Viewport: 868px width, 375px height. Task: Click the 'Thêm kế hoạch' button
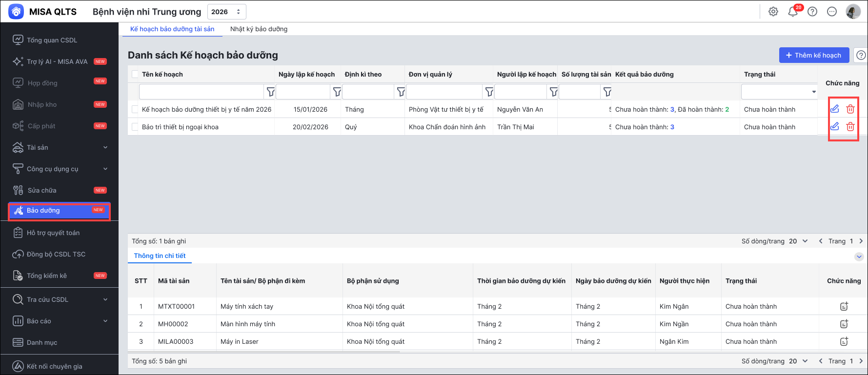pos(814,55)
